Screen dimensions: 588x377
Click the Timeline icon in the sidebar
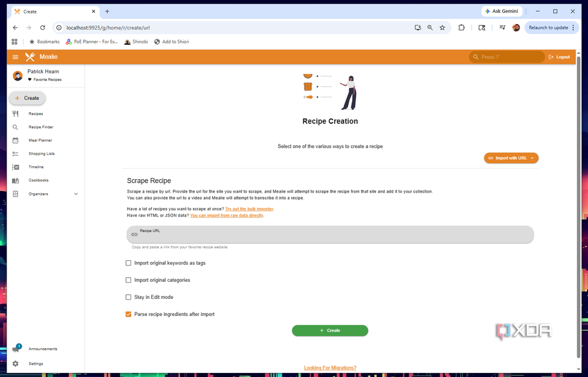click(x=15, y=167)
